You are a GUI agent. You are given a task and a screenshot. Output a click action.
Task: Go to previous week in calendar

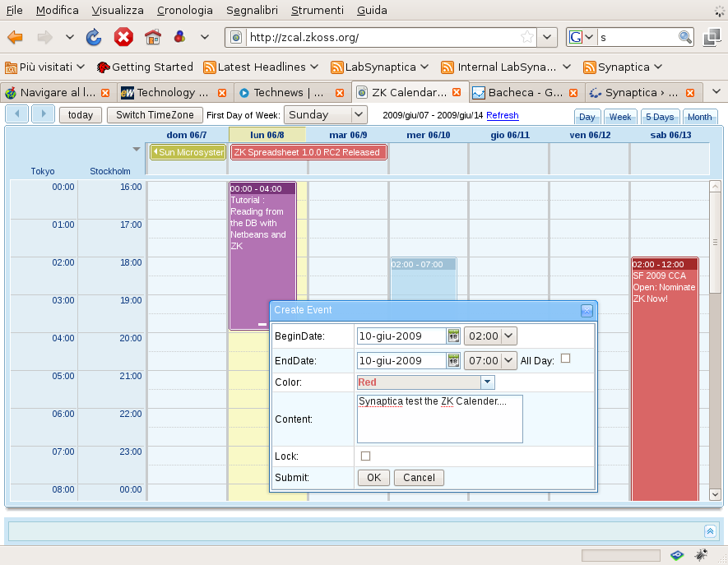pos(17,114)
